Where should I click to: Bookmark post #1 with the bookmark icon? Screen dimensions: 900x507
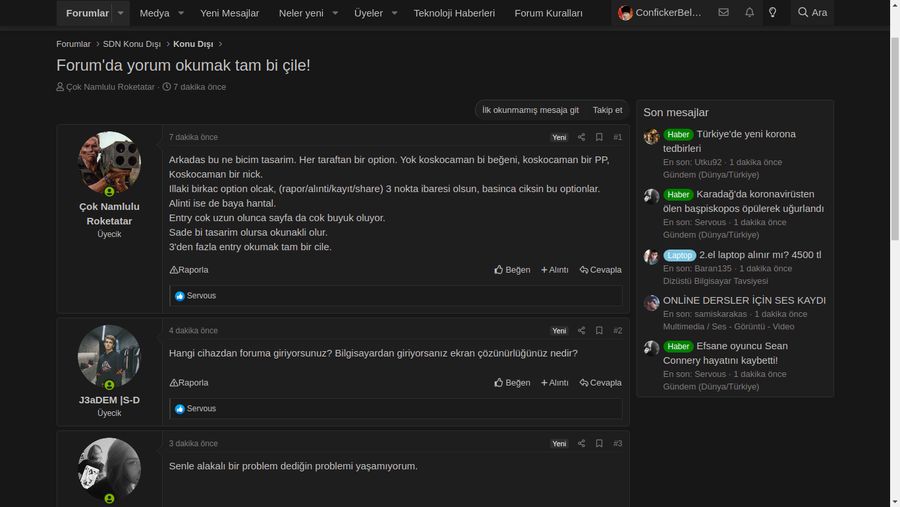(599, 137)
